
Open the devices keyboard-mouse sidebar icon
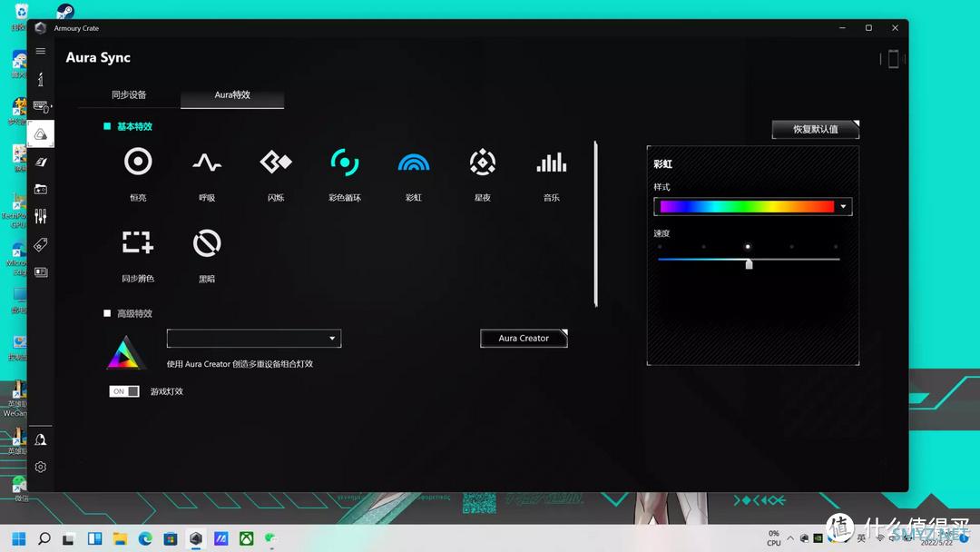pyautogui.click(x=41, y=107)
